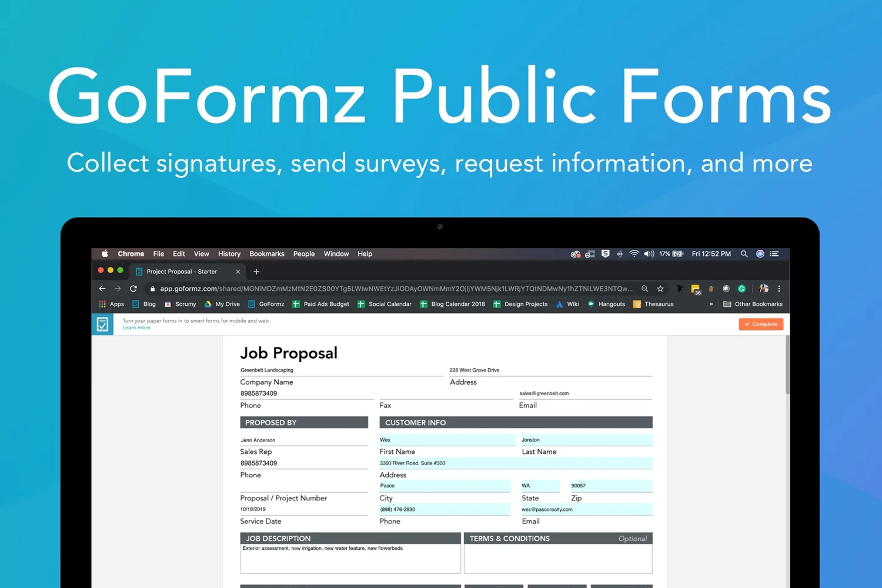882x588 pixels.
Task: Click the Last Name field with Jonston
Action: [587, 440]
